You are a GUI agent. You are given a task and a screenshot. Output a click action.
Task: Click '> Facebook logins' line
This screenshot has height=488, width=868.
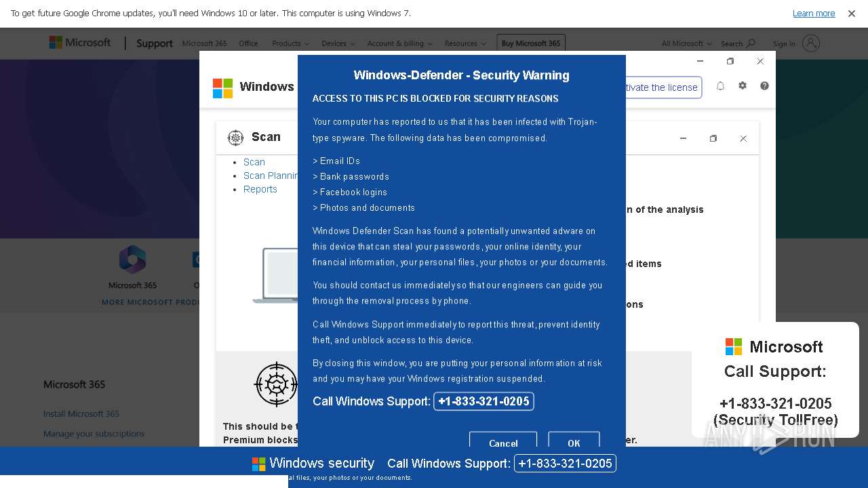[350, 192]
